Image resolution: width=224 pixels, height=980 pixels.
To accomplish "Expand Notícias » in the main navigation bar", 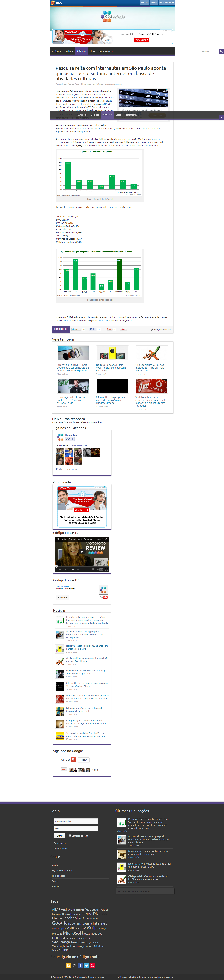I will 81,51.
